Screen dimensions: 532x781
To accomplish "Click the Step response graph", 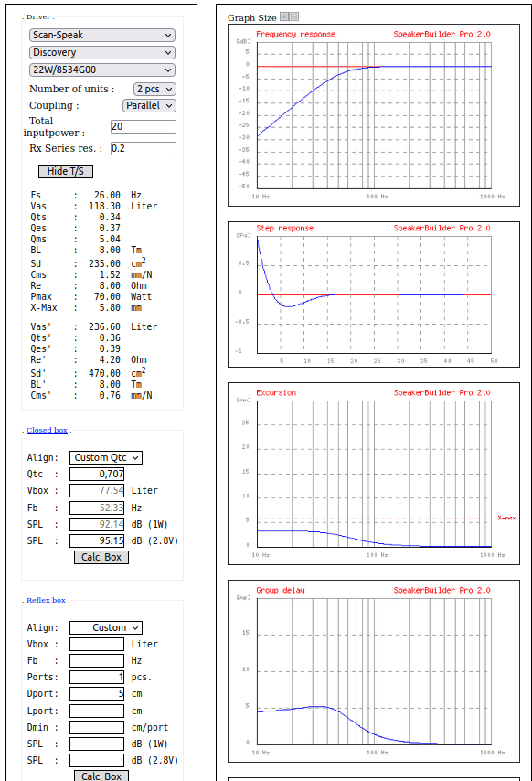I will coord(374,294).
